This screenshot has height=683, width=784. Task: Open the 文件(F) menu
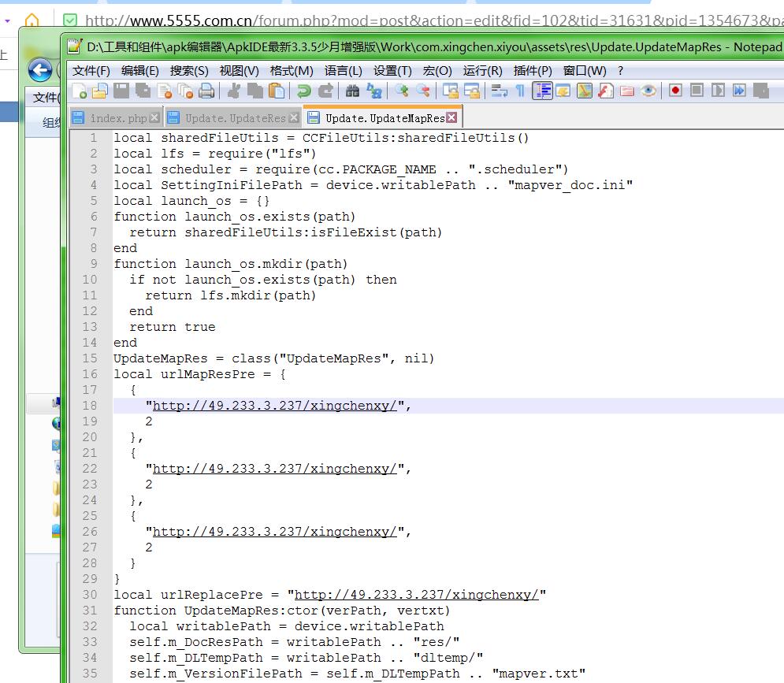pos(91,70)
